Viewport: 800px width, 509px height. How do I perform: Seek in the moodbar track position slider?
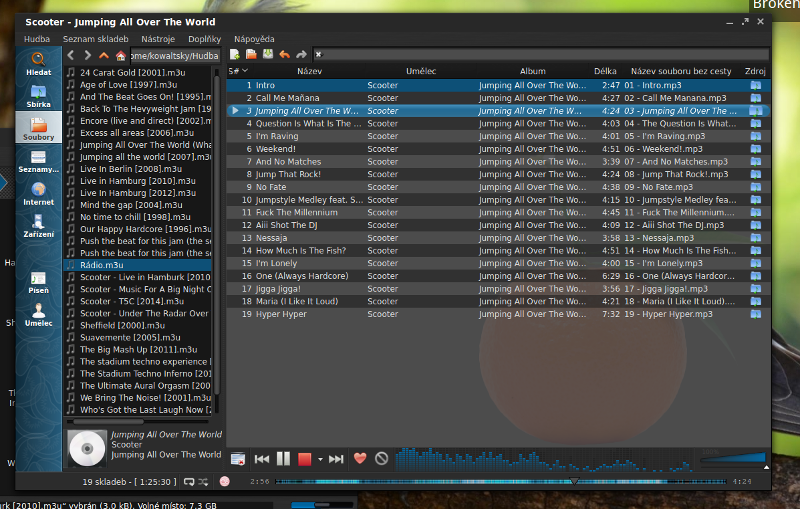[x=501, y=481]
